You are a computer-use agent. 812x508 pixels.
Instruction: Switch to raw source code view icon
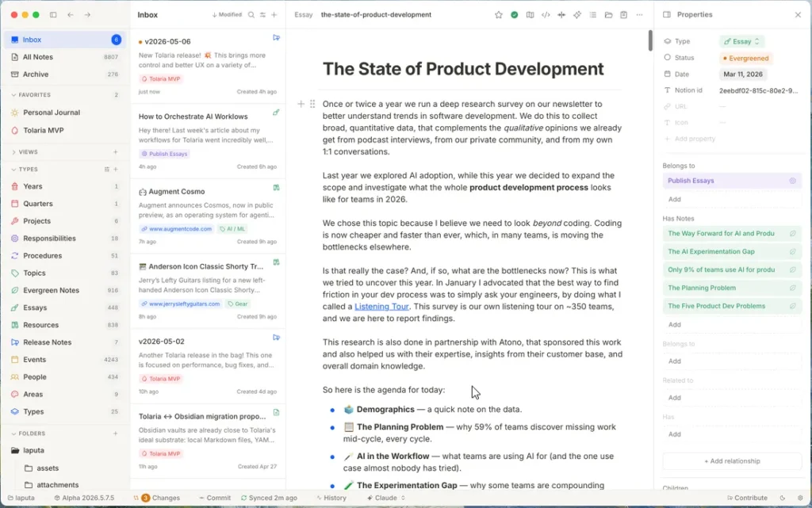[x=546, y=15]
